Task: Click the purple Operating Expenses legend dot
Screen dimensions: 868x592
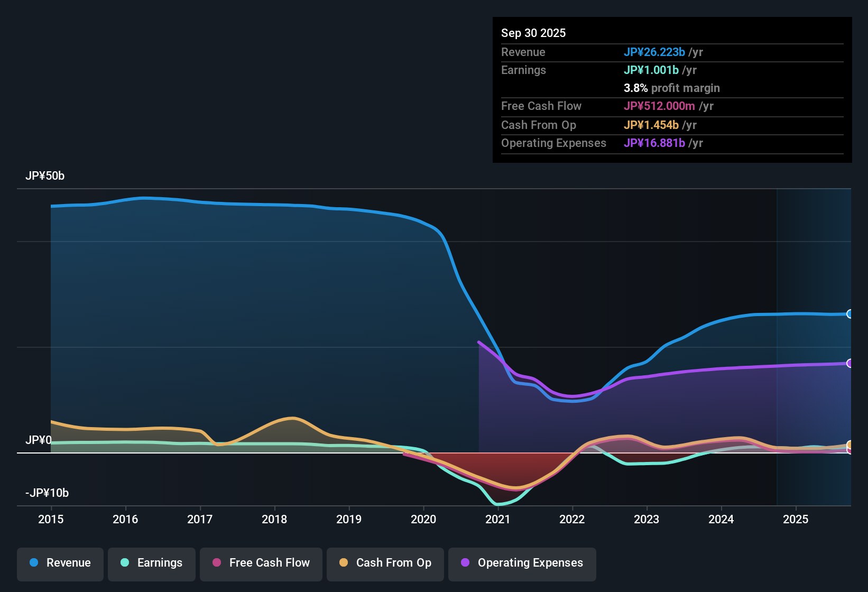Action: click(x=465, y=563)
